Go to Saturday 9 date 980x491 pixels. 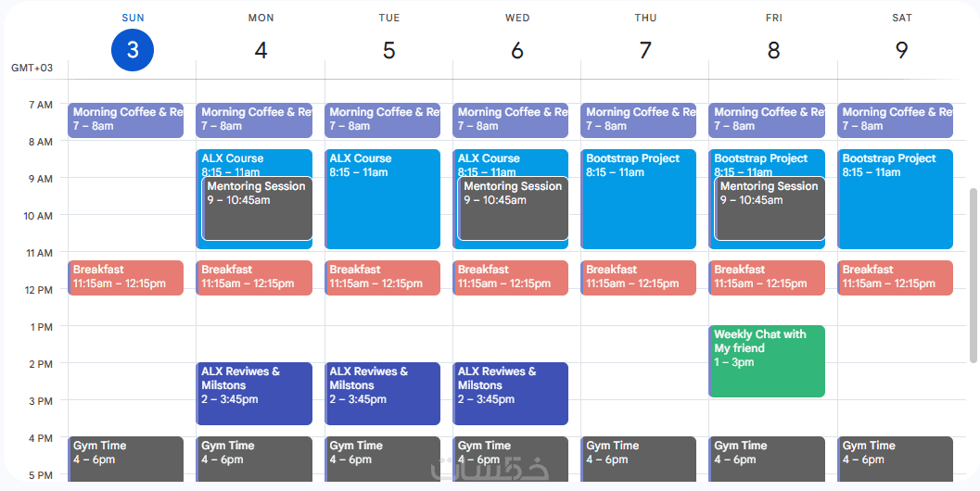(901, 50)
